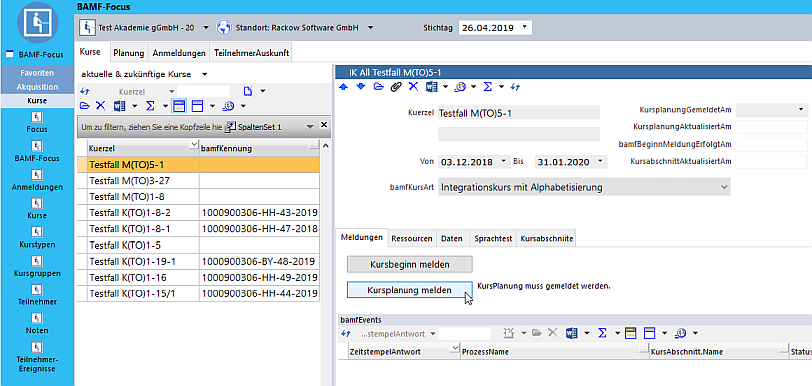The height and width of the screenshot is (386, 812).
Task: Click the SpaltenSet 1 column set icon
Action: 231,126
